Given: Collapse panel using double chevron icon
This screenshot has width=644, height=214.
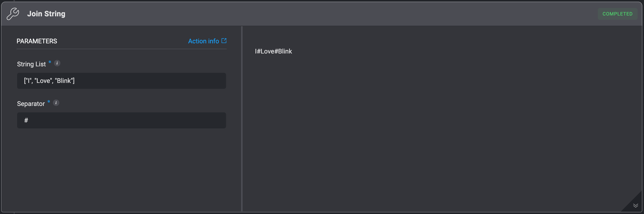Looking at the screenshot, I should (636, 205).
